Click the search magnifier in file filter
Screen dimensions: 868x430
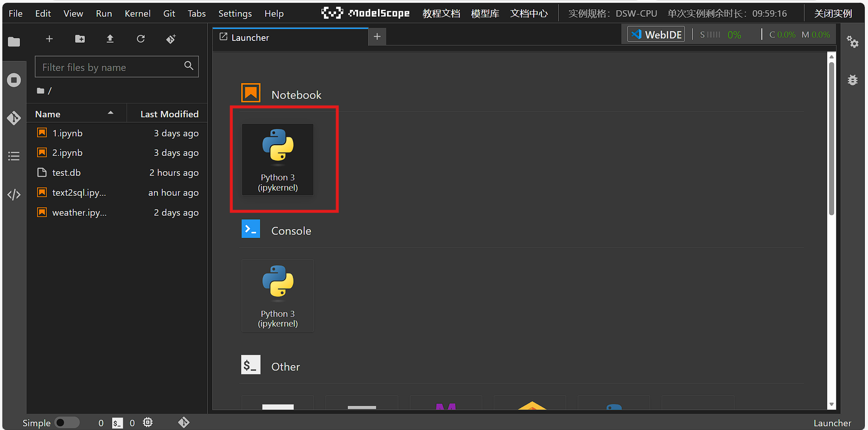tap(189, 66)
